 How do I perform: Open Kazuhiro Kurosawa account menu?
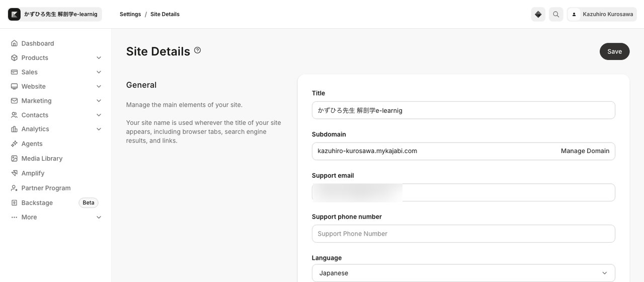coord(602,14)
